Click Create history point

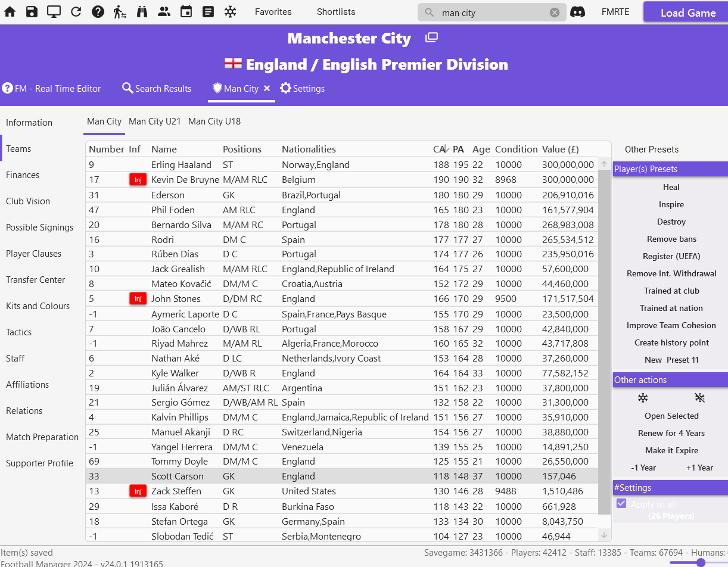(x=671, y=342)
